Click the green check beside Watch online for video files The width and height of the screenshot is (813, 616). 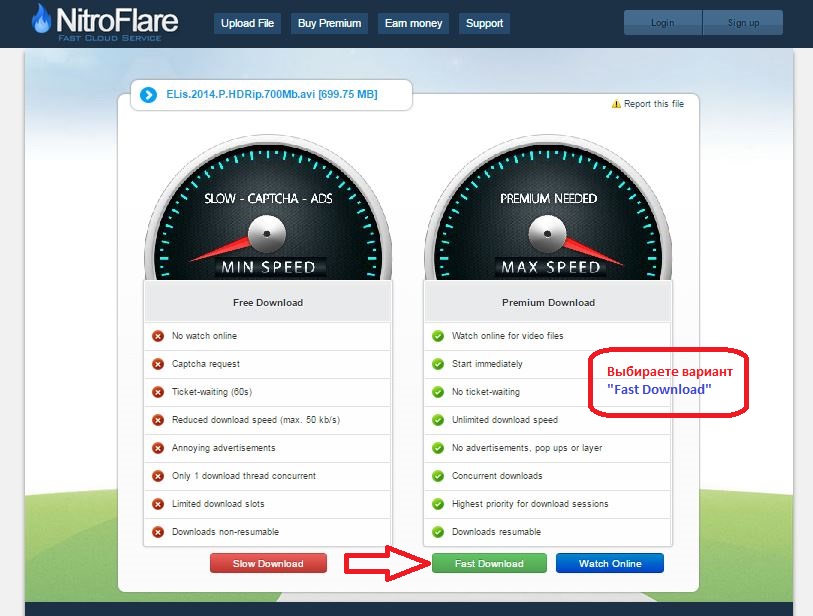(x=438, y=336)
